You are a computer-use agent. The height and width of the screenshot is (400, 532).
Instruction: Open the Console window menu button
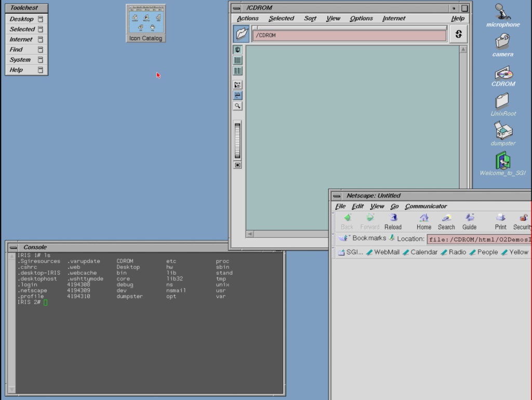coord(13,247)
